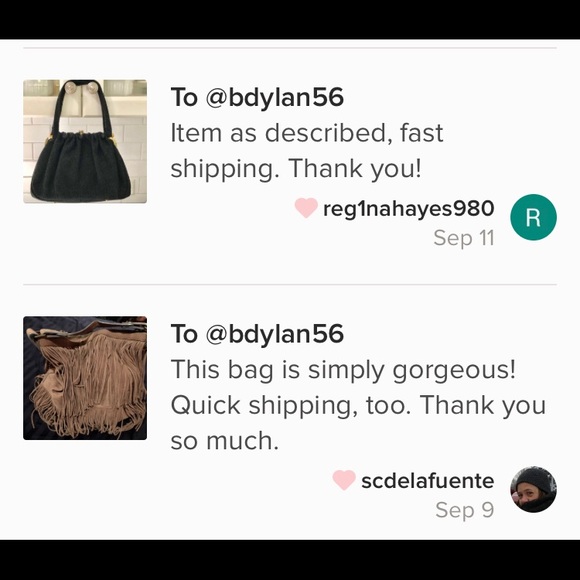
Task: Click the pink heart beside scdelafuente
Action: click(x=344, y=480)
